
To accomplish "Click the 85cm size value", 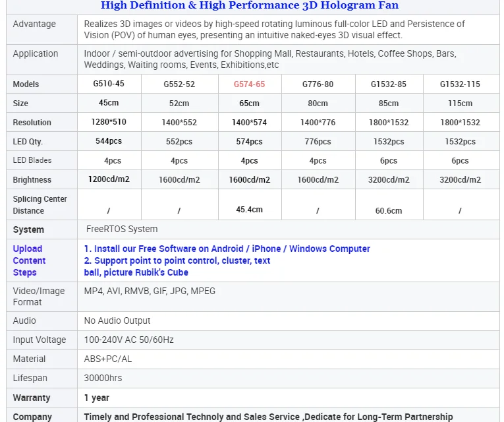I will click(388, 104).
